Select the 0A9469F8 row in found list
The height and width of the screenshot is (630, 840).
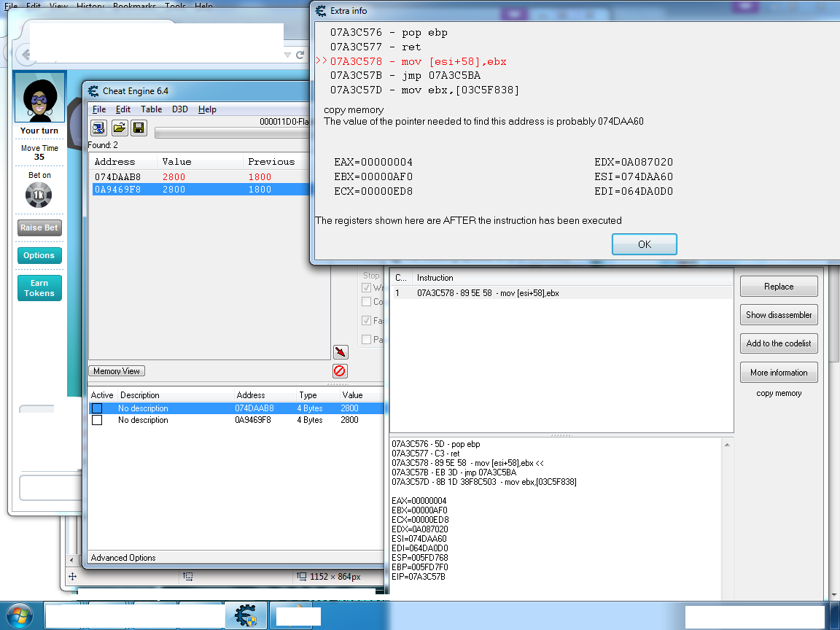pos(197,190)
